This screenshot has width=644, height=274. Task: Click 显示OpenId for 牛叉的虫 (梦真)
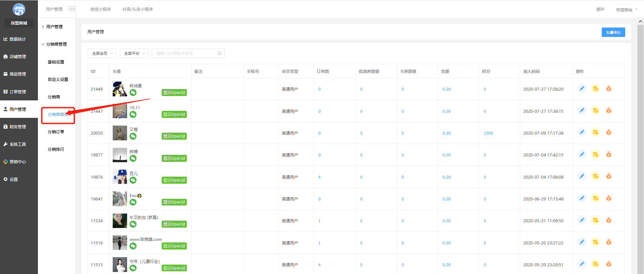(x=174, y=224)
